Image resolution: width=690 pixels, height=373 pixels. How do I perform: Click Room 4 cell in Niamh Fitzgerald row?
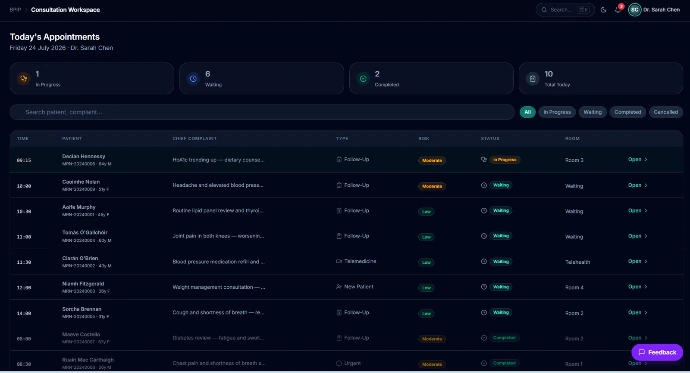pyautogui.click(x=574, y=287)
